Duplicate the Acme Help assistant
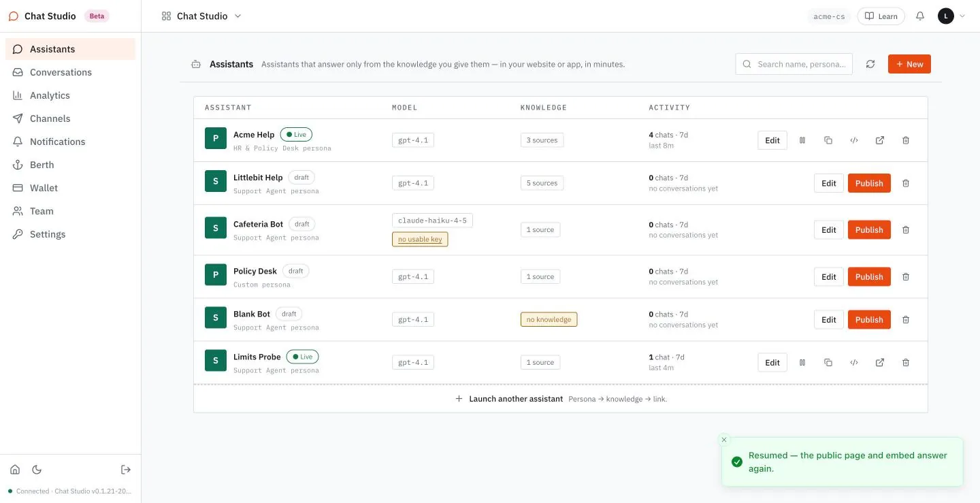Screen dimensions: 980x503 (x=828, y=140)
